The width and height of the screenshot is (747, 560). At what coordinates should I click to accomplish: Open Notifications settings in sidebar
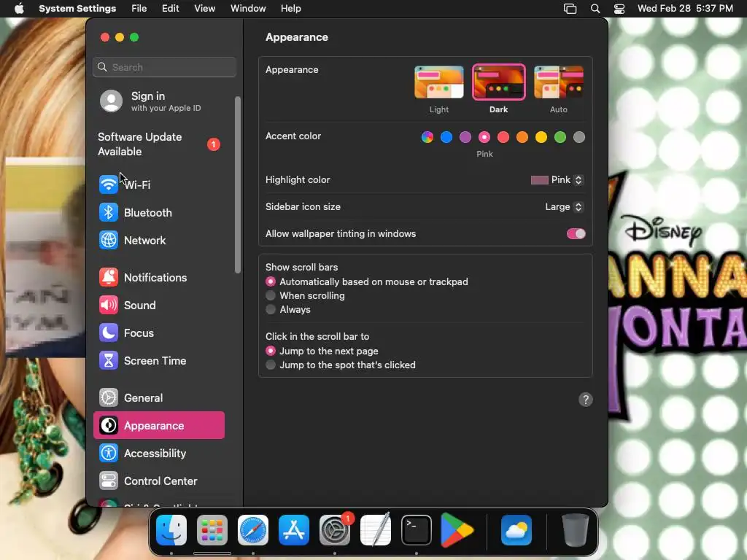(158, 277)
